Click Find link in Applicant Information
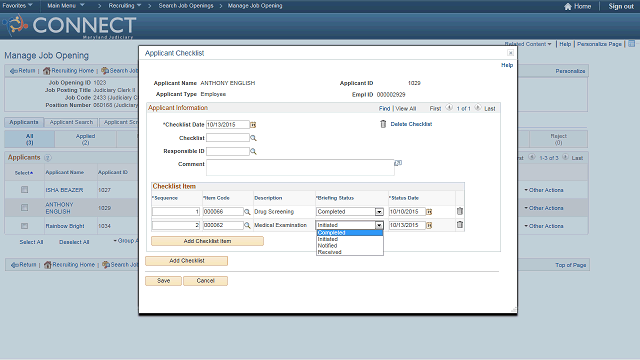This screenshot has height=360, width=640. click(384, 109)
